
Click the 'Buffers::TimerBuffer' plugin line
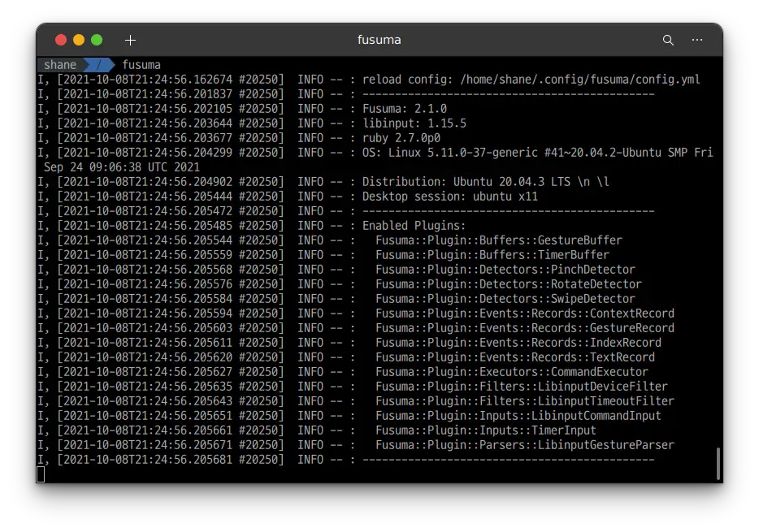click(492, 255)
